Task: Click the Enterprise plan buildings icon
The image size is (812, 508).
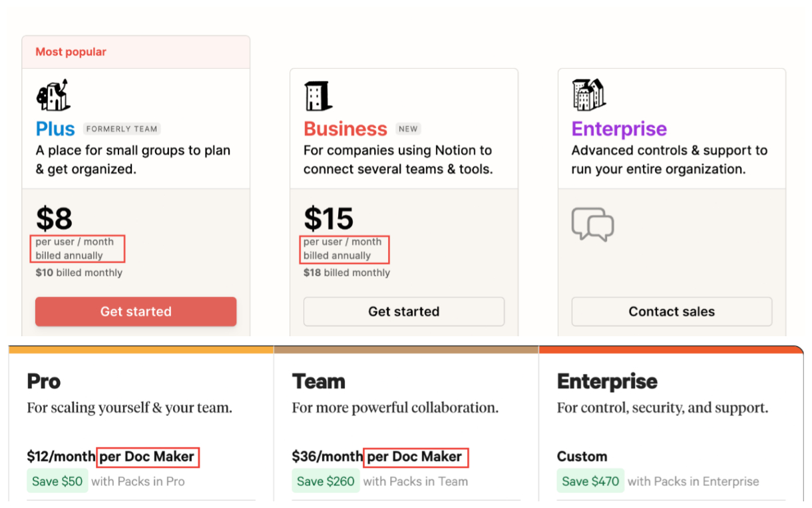Action: click(x=588, y=95)
